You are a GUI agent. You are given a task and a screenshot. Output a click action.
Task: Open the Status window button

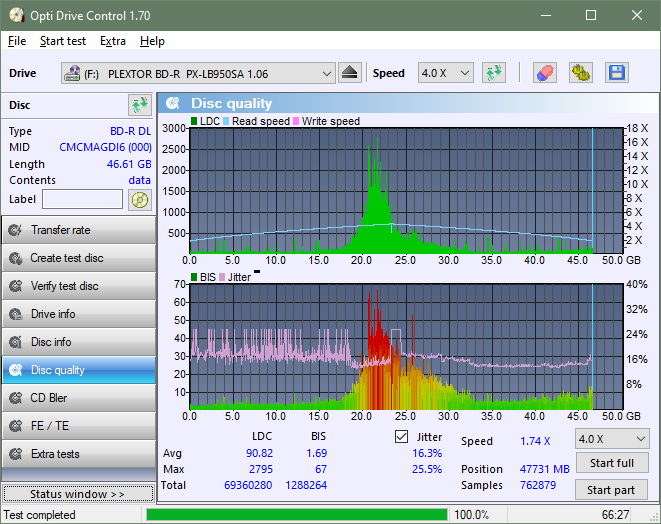click(78, 494)
